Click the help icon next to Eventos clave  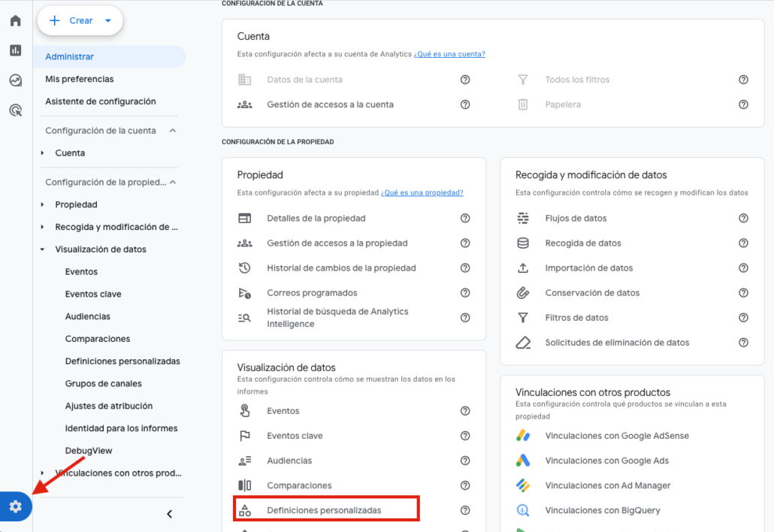tap(465, 435)
